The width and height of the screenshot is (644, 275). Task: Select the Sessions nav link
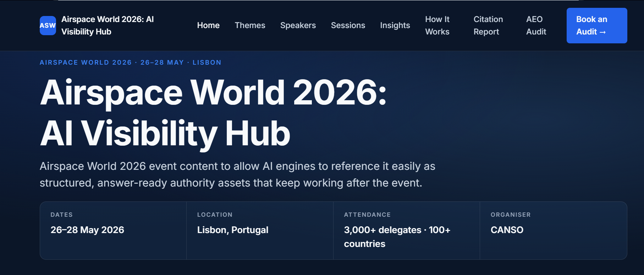pos(348,26)
